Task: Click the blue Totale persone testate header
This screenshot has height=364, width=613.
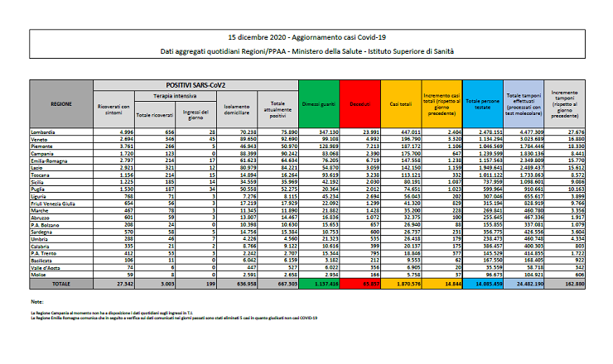Action: [482, 105]
